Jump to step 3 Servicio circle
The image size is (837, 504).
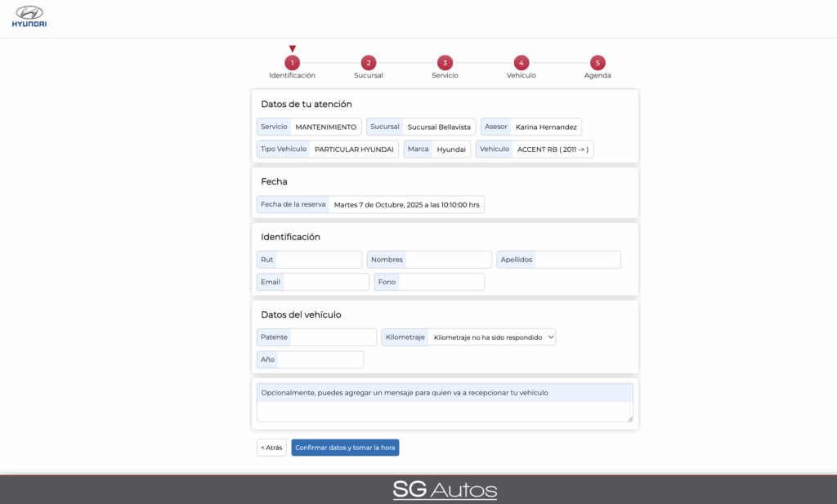445,63
